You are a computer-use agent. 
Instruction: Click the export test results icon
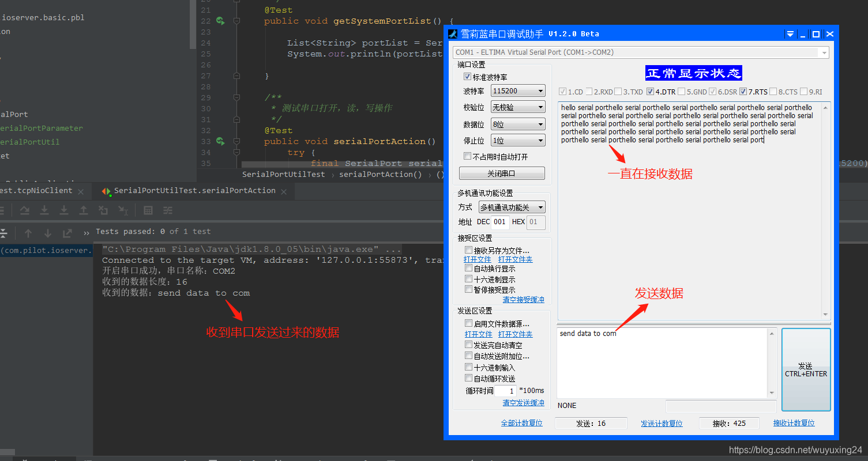coord(67,233)
